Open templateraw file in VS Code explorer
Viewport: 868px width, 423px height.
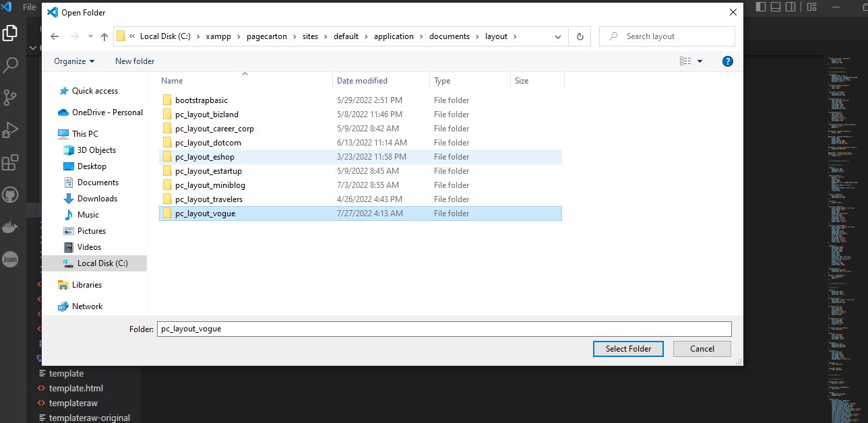73,403
